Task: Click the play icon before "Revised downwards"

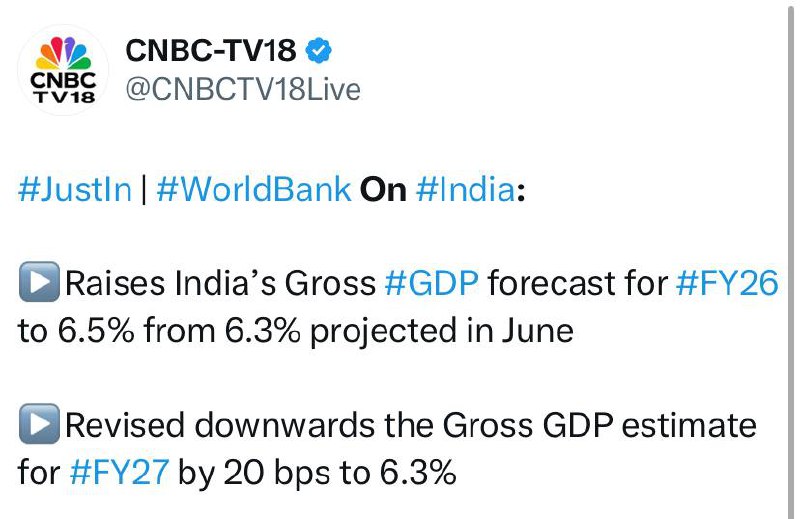Action: [x=38, y=426]
